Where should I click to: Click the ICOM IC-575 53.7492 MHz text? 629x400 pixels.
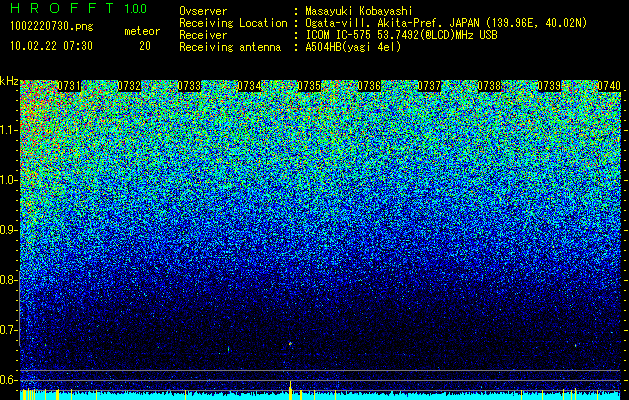click(401, 35)
